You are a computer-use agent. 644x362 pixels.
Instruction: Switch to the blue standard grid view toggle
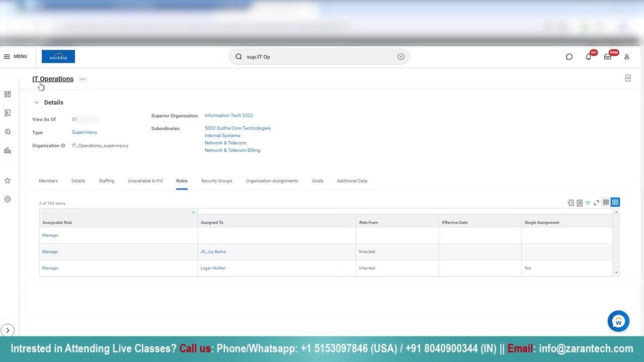(615, 202)
